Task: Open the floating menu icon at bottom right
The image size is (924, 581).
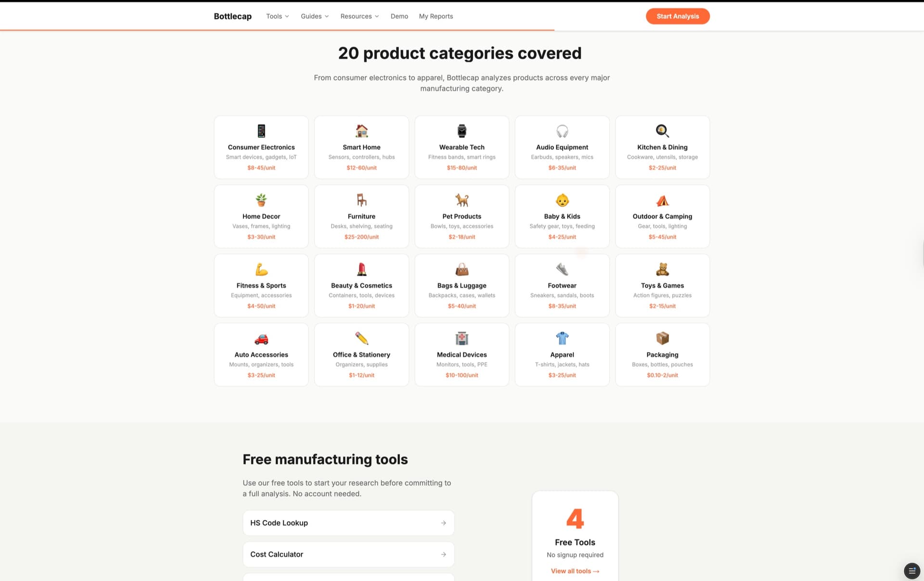Action: coord(911,570)
